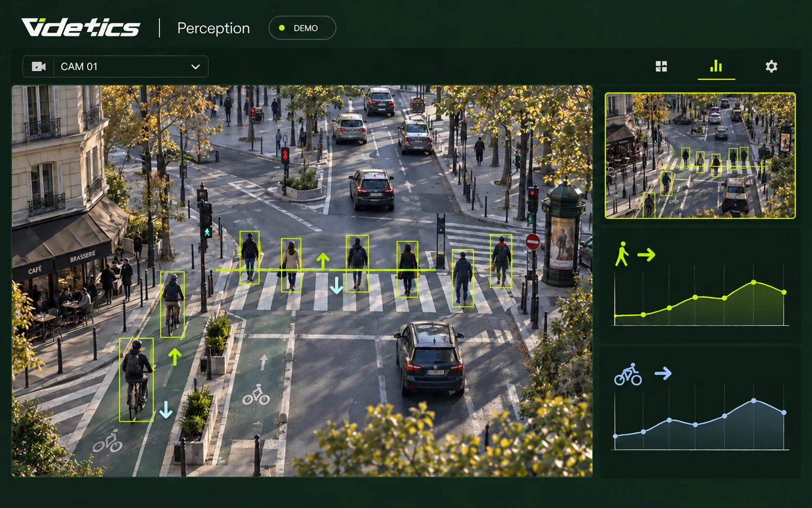Open the CAM 01 camera dropdown
812x508 pixels.
coord(115,67)
